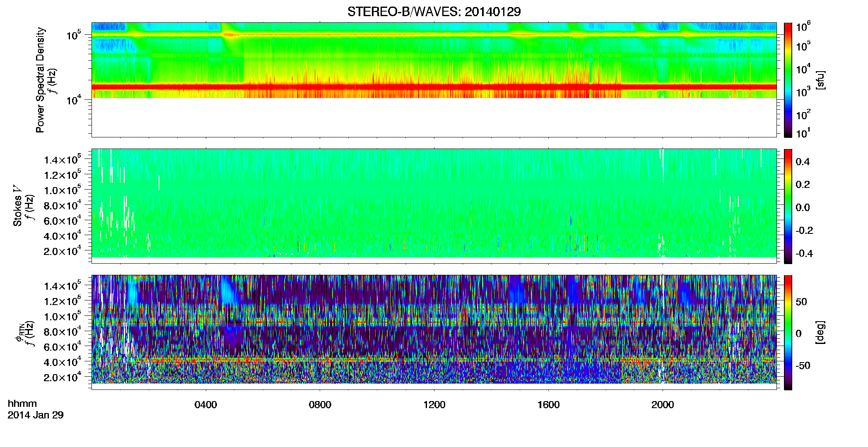
Task: Click the 1200 time tick label
Action: 434,405
